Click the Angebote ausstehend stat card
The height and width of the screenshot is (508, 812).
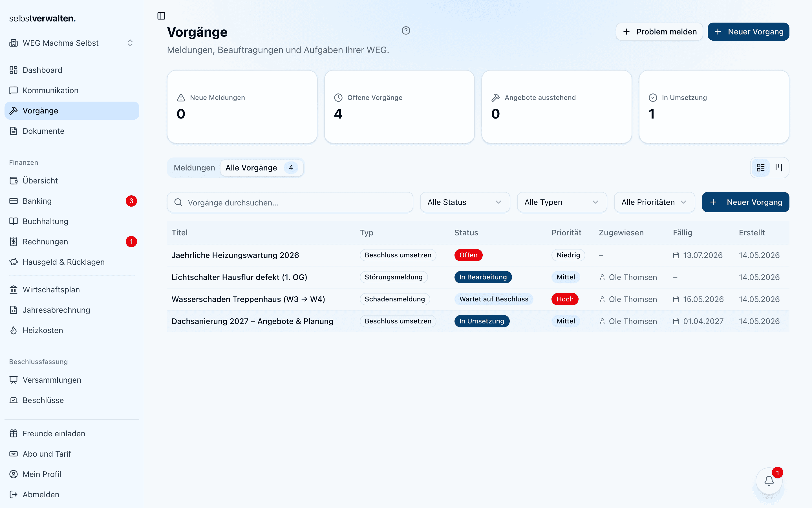(557, 107)
